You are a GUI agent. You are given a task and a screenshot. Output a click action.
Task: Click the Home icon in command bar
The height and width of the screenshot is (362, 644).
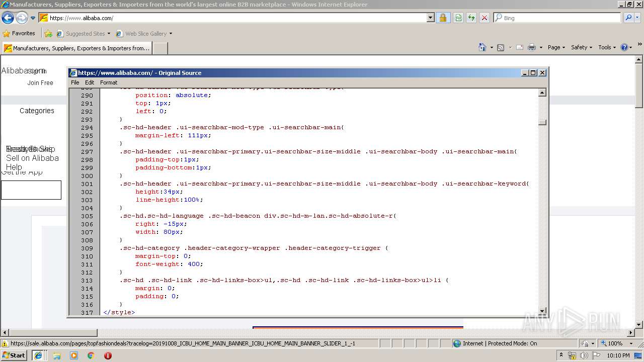point(482,47)
